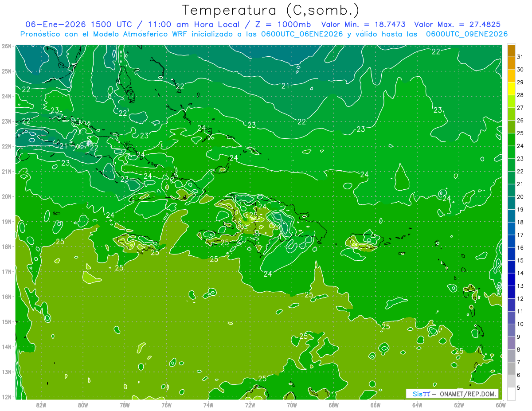The height and width of the screenshot is (411, 532).
Task: Click the "24N" latitude axis label
Action: [7, 96]
